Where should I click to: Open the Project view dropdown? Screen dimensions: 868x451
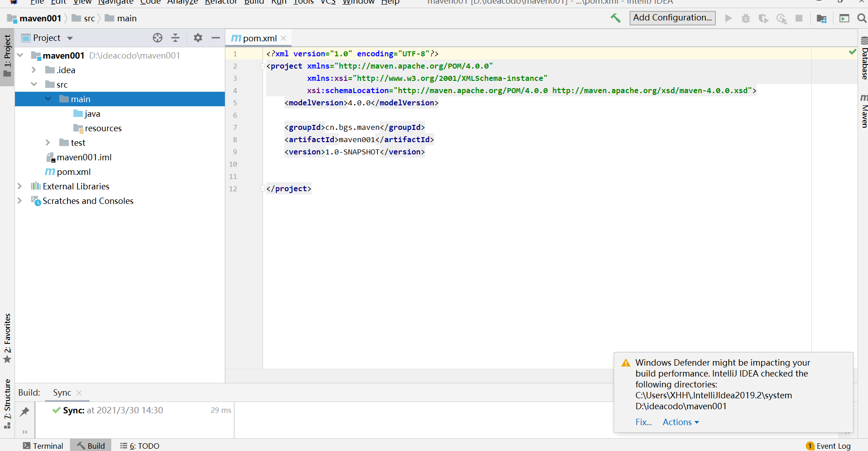coord(70,38)
